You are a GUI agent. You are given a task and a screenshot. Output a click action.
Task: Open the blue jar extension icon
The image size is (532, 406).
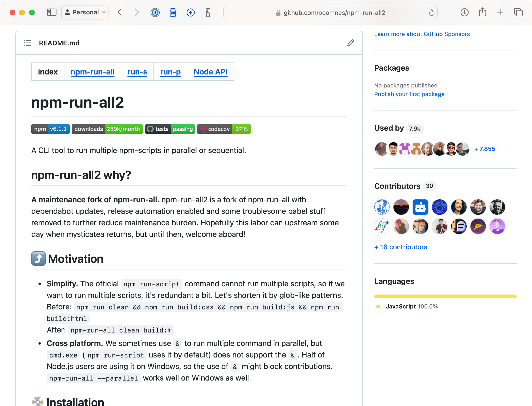173,12
